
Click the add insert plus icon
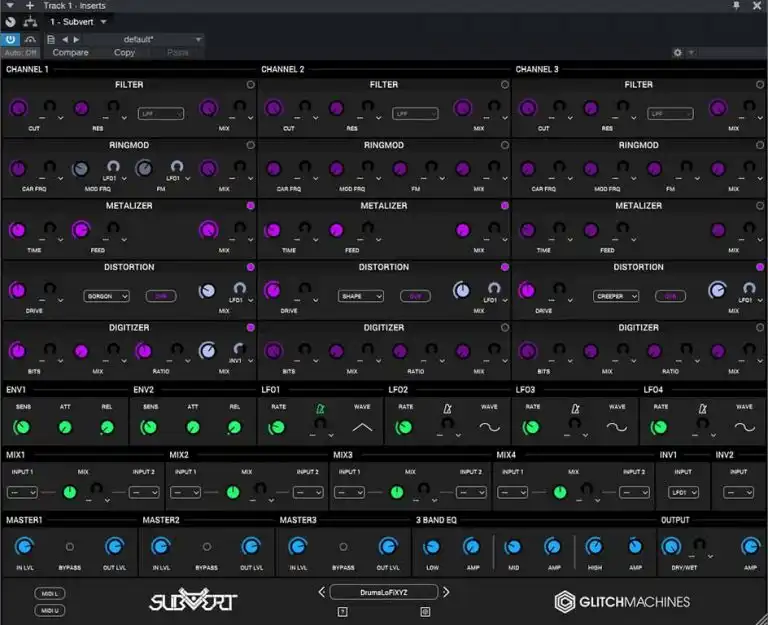coord(30,5)
